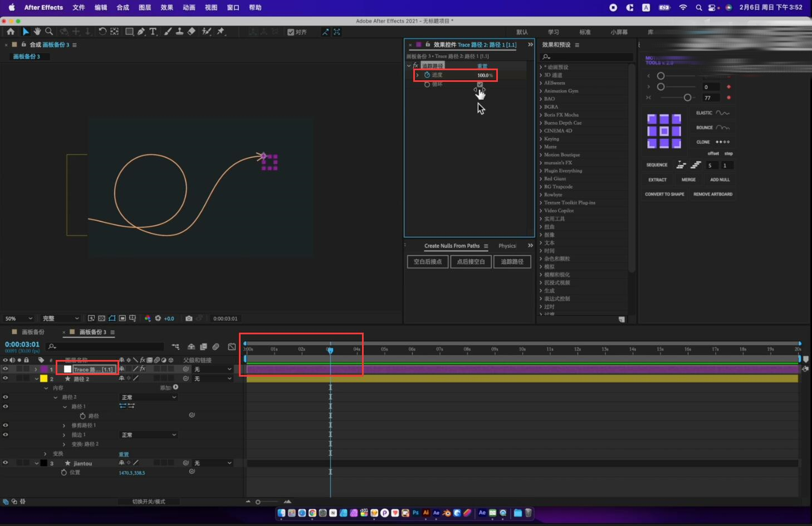Viewport: 812px width, 526px height.
Task: Select the Rectangle shape tool
Action: click(x=129, y=32)
